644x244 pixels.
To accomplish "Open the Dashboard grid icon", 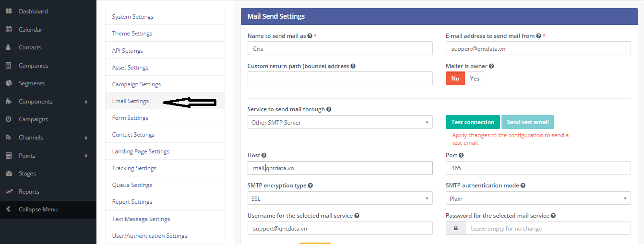I will 9,11.
